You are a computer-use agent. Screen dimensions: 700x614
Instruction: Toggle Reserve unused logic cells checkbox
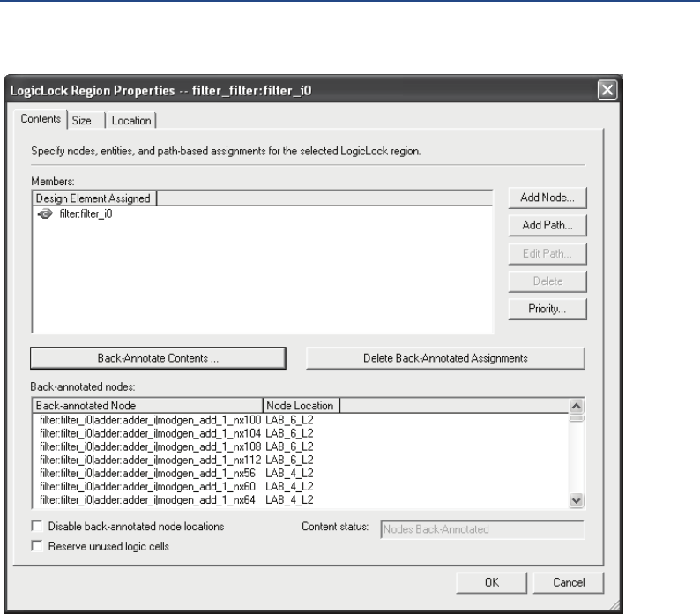(36, 545)
